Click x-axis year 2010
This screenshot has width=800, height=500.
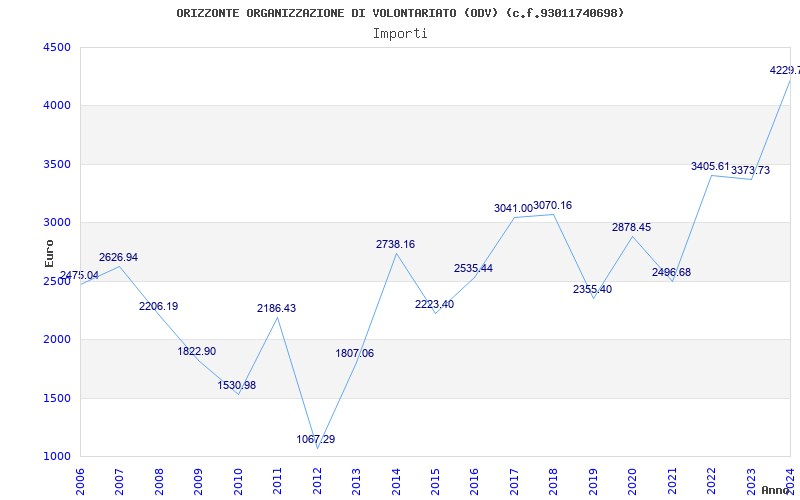[x=238, y=482]
